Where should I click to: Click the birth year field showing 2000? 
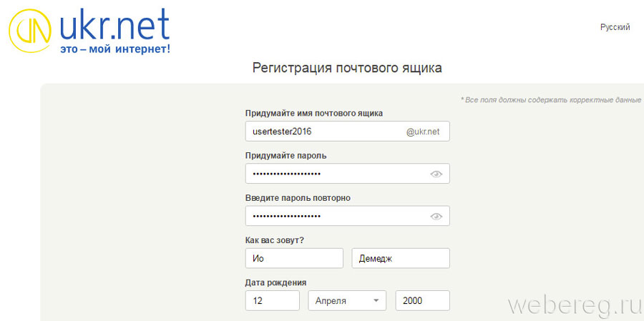coord(422,301)
